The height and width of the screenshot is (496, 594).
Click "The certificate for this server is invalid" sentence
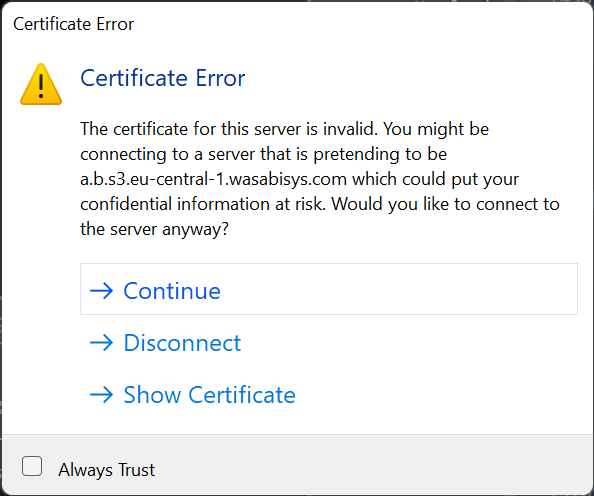tap(229, 129)
